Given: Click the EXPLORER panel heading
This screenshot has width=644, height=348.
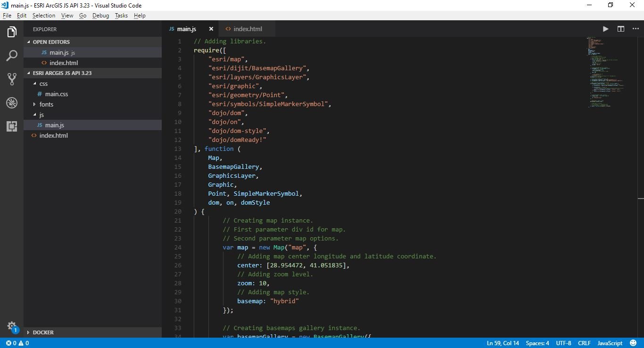Looking at the screenshot, I should (x=45, y=29).
